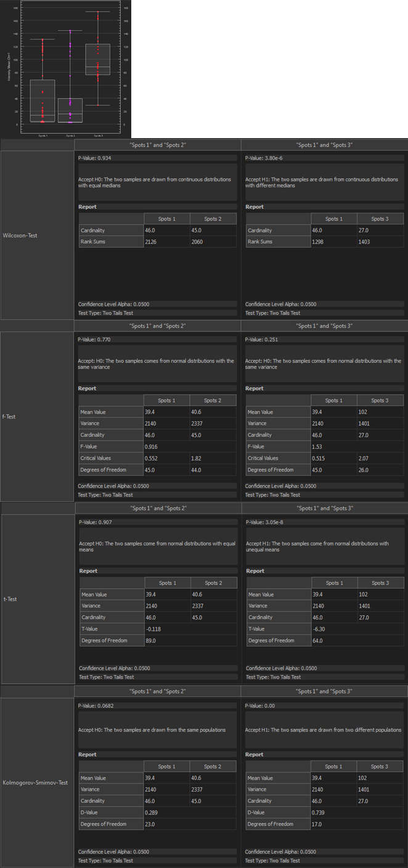This screenshot has height=868, width=408.
Task: Click the Spots 1 box in boxplot
Action: (x=43, y=100)
